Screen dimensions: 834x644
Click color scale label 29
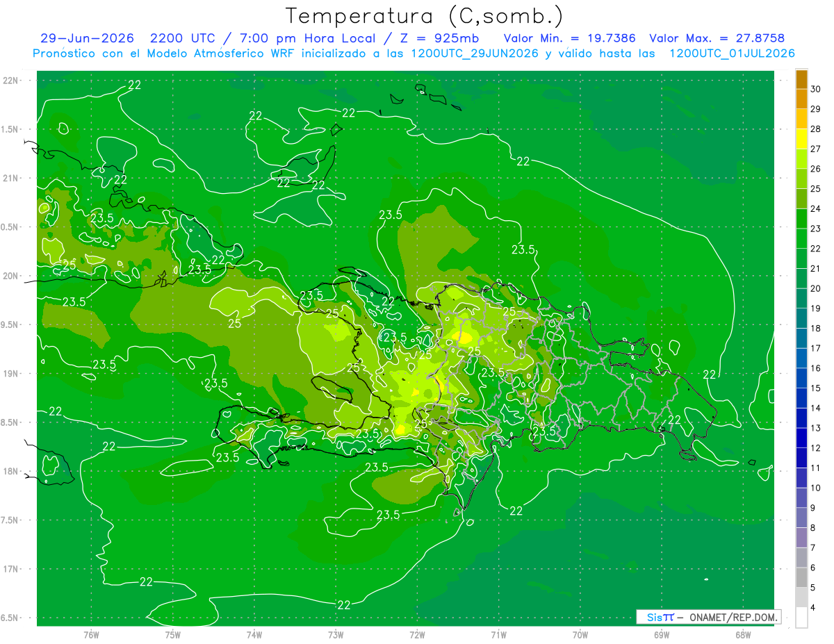click(816, 109)
